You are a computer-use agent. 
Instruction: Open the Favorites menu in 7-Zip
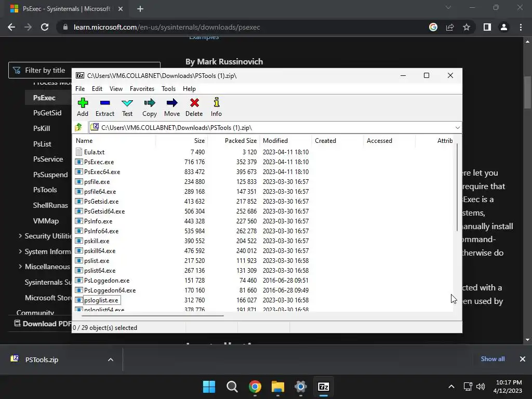click(x=142, y=88)
